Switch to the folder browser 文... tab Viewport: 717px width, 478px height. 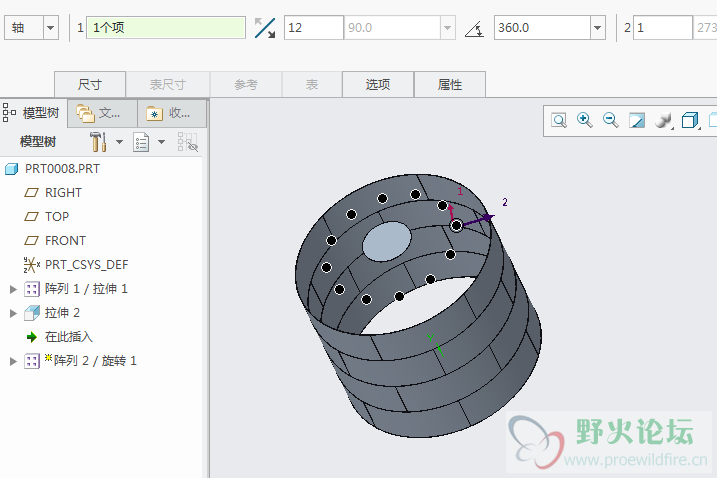102,113
